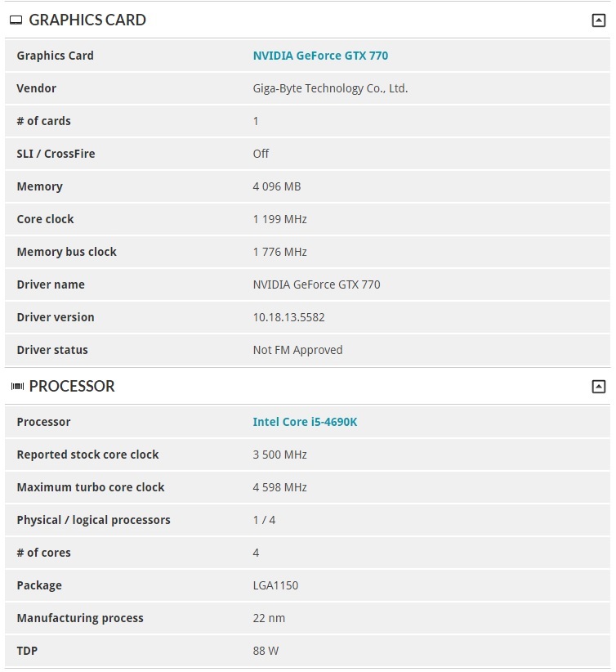616x672 pixels.
Task: Click the processor chip icon beside the heading
Action: [x=17, y=387]
